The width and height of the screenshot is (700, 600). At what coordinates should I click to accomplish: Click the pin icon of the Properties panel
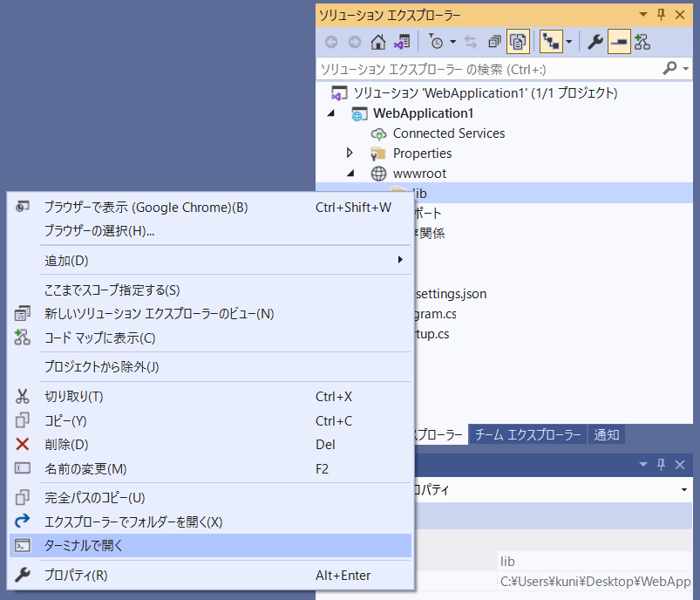pos(661,465)
